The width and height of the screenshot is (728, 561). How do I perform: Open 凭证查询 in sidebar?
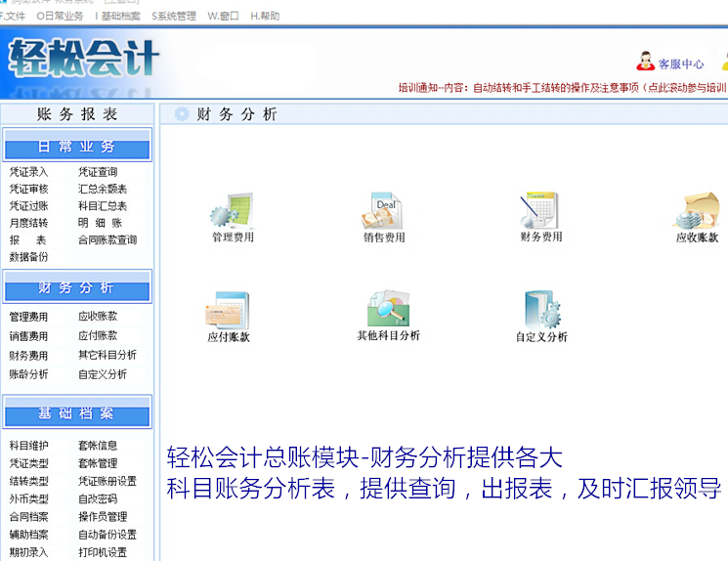point(98,172)
